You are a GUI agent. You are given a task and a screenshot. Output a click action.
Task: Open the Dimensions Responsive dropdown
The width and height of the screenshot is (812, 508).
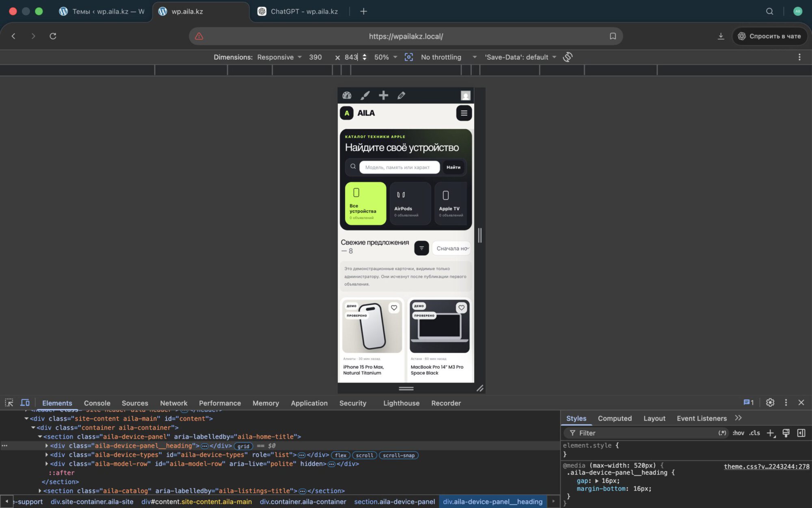pos(279,57)
